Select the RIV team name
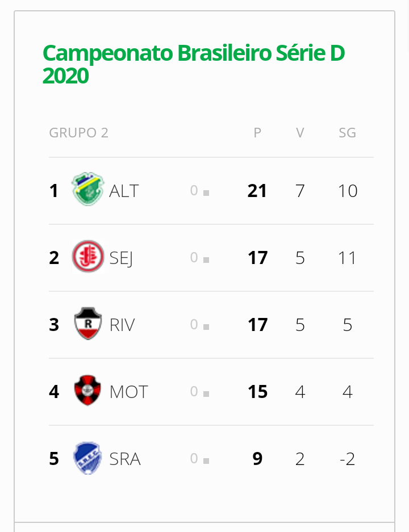Viewport: 409px width, 532px height. (x=122, y=325)
